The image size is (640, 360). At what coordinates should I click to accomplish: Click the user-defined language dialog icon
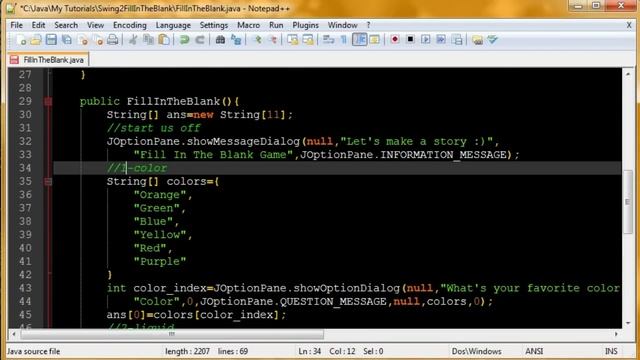tap(375, 40)
